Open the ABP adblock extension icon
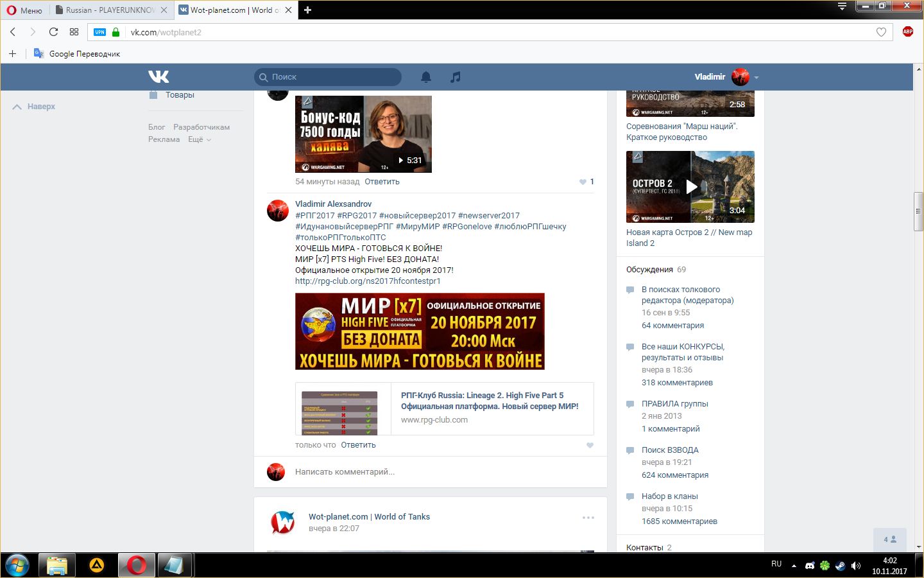Viewport: 924px width, 578px height. [x=907, y=32]
